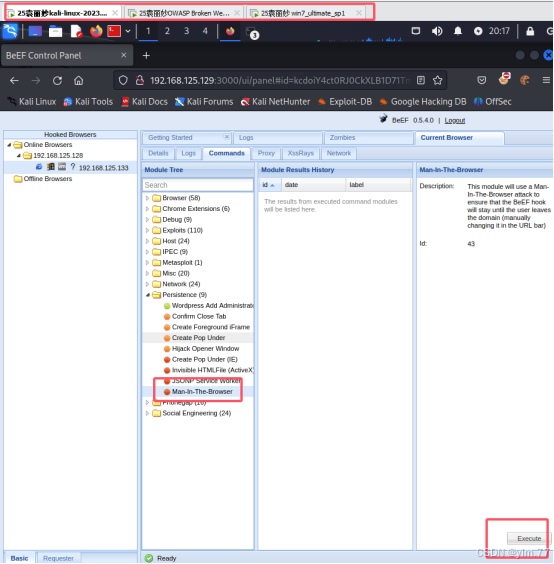Expand the Social Engineering (24) folder
The width and height of the screenshot is (554, 564).
click(147, 414)
